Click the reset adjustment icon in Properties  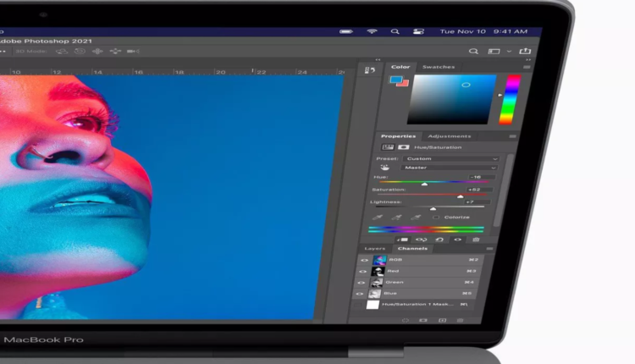pos(440,240)
